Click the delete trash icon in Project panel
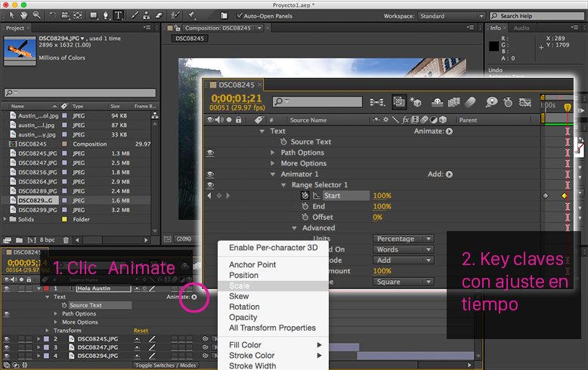 point(66,240)
